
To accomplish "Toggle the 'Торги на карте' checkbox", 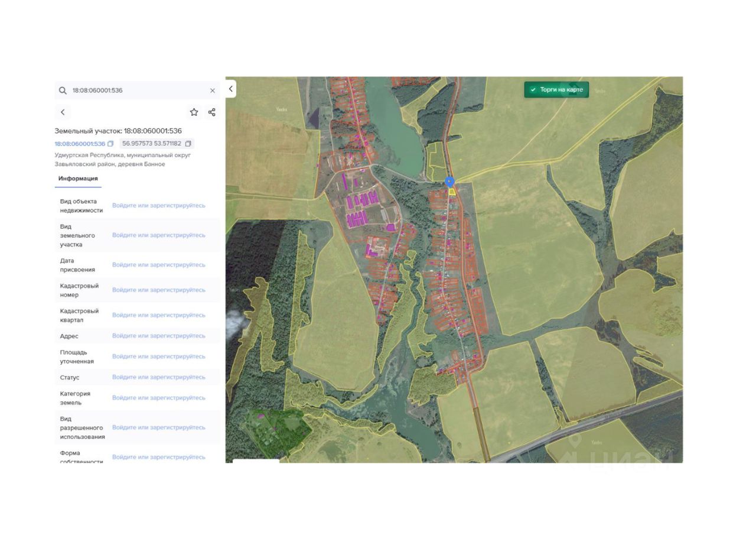I will pos(533,90).
